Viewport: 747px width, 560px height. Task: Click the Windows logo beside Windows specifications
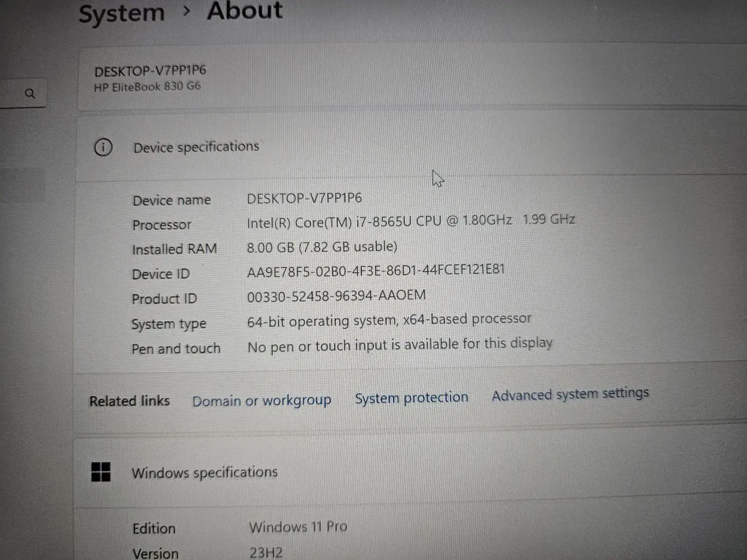point(101,472)
